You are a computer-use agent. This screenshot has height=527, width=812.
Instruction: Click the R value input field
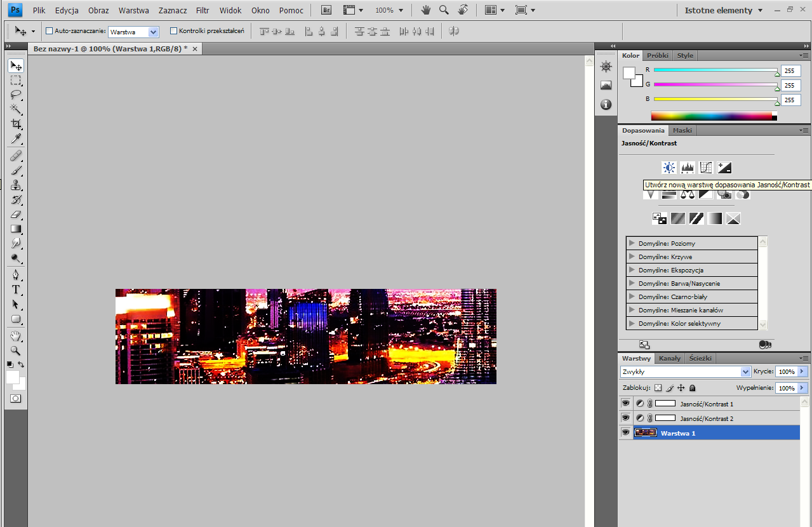tap(791, 70)
